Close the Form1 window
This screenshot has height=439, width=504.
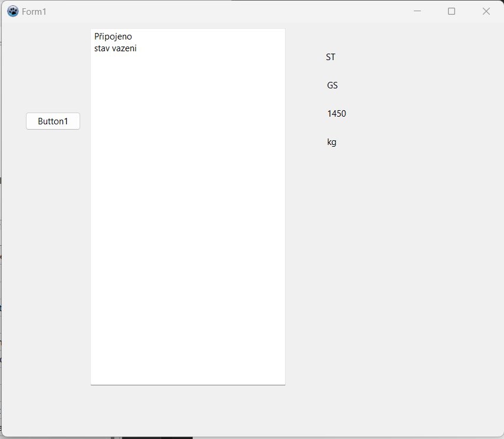click(x=486, y=11)
